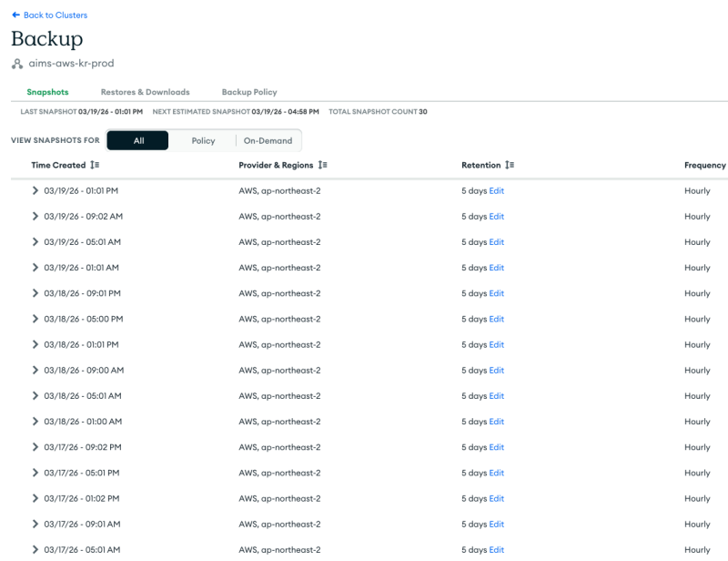Image resolution: width=728 pixels, height=561 pixels.
Task: Click the Back to Clusters arrow icon
Action: click(15, 15)
